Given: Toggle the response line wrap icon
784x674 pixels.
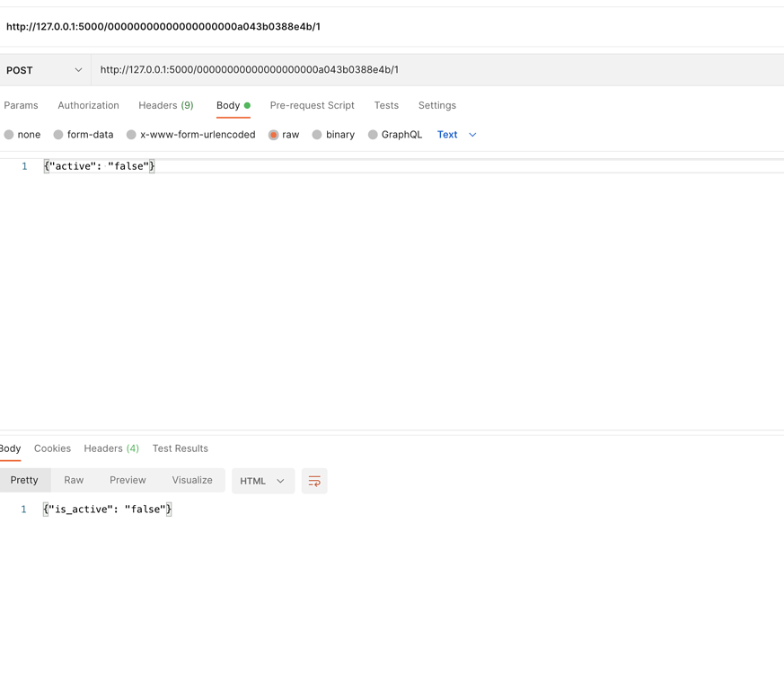Looking at the screenshot, I should [x=314, y=481].
